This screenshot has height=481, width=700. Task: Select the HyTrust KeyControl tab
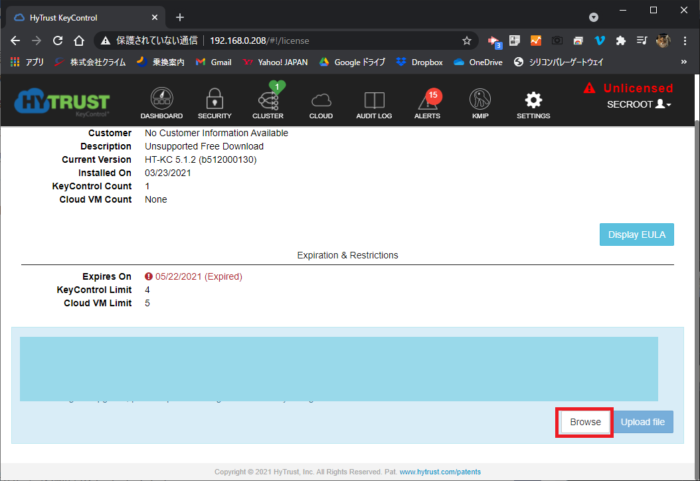click(85, 17)
